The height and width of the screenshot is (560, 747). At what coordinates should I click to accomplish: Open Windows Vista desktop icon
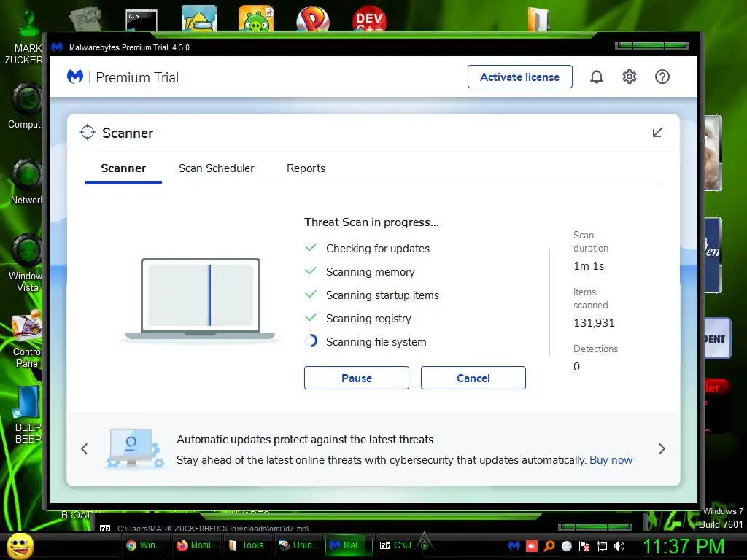[26, 263]
